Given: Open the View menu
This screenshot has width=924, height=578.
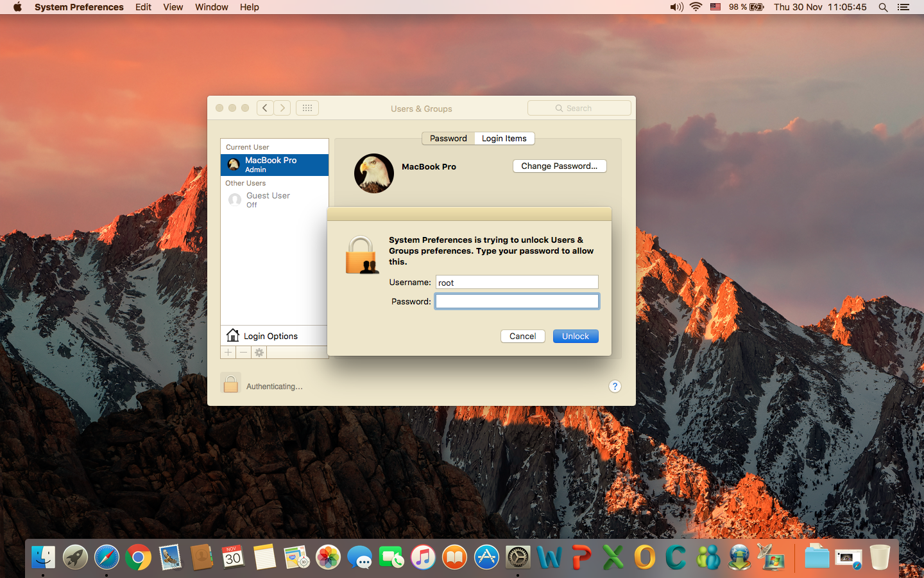Looking at the screenshot, I should click(x=173, y=7).
